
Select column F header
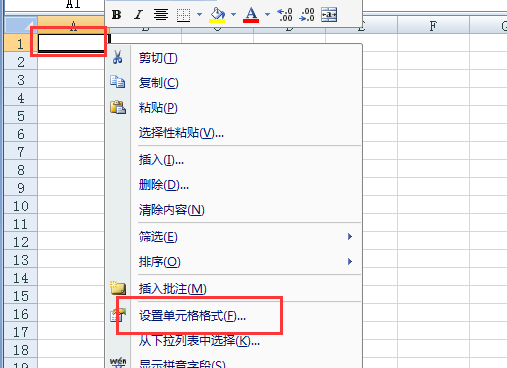[433, 25]
